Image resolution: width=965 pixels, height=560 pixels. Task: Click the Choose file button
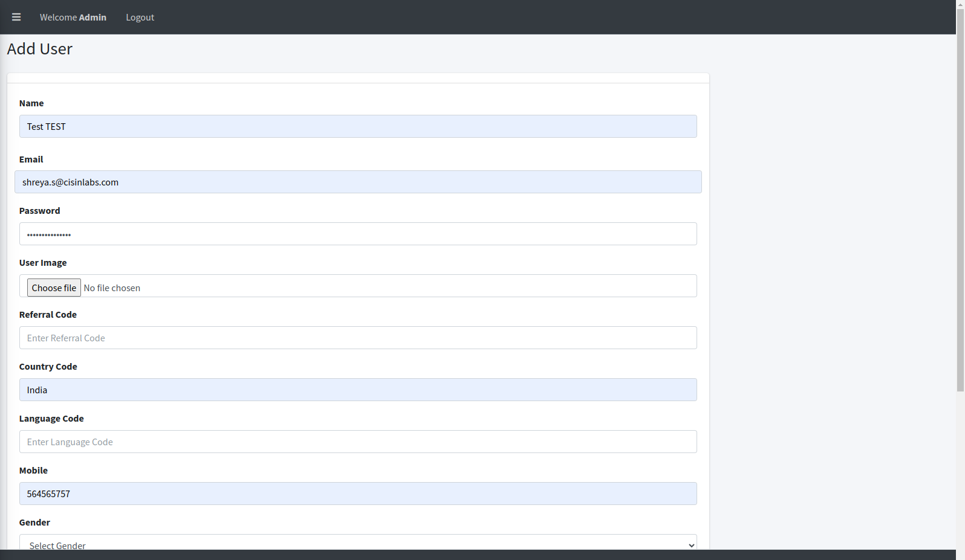click(54, 288)
